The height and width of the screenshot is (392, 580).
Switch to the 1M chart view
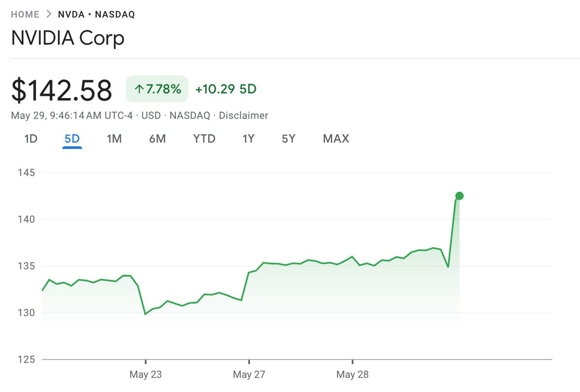(115, 139)
